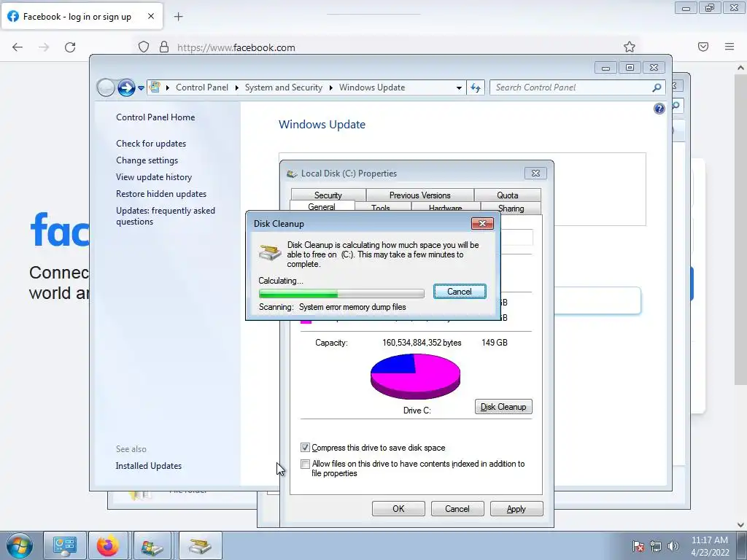Click the Control Panel address bar icon
Screen dimensions: 747x560
(155, 87)
